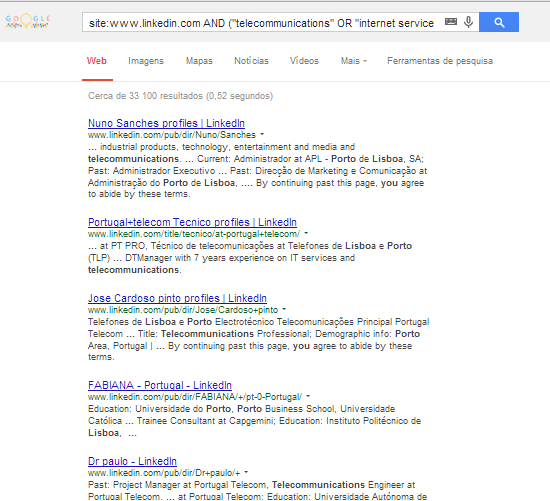The width and height of the screenshot is (550, 501).
Task: Open Portugal+telecom Tecnico profiles result
Action: (192, 222)
